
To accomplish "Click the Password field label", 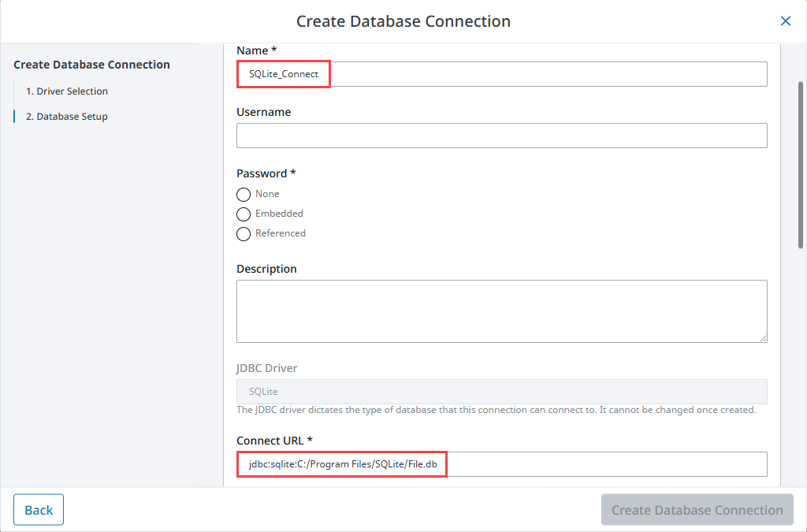I will tap(266, 173).
